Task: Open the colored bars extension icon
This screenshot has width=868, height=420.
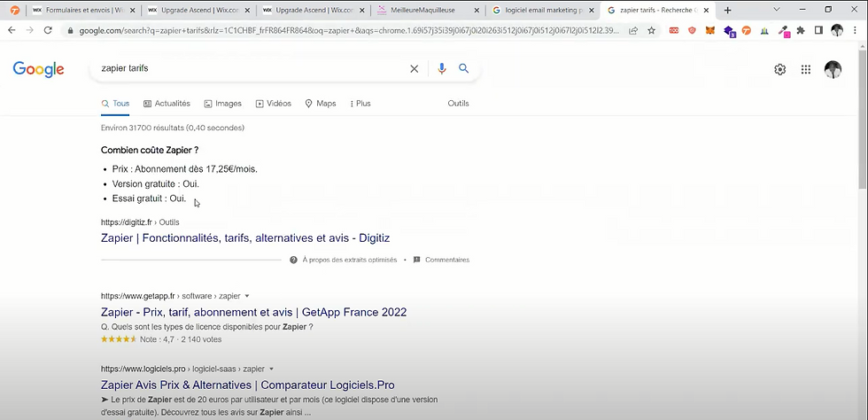Action: 764,30
